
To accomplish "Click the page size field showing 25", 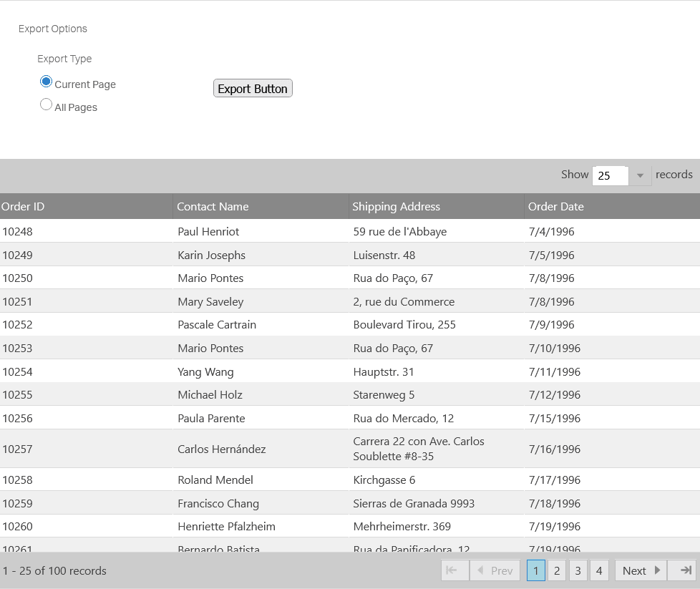I will click(x=611, y=175).
